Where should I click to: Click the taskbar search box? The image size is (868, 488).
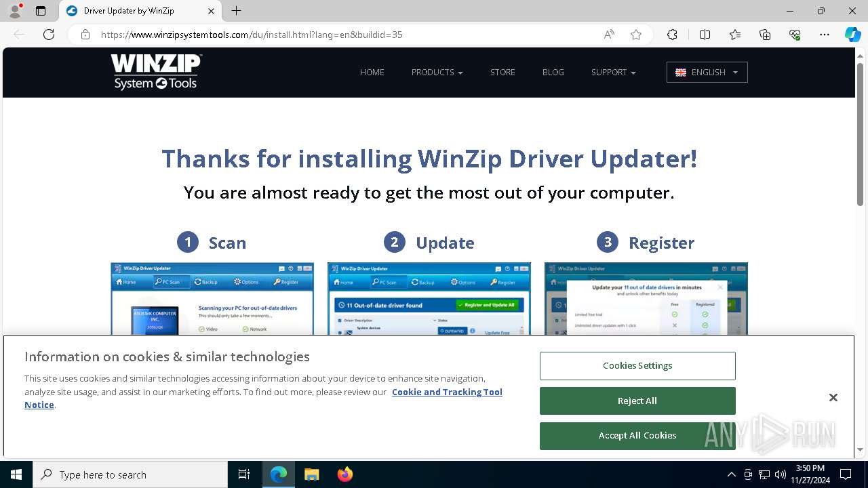click(x=130, y=474)
